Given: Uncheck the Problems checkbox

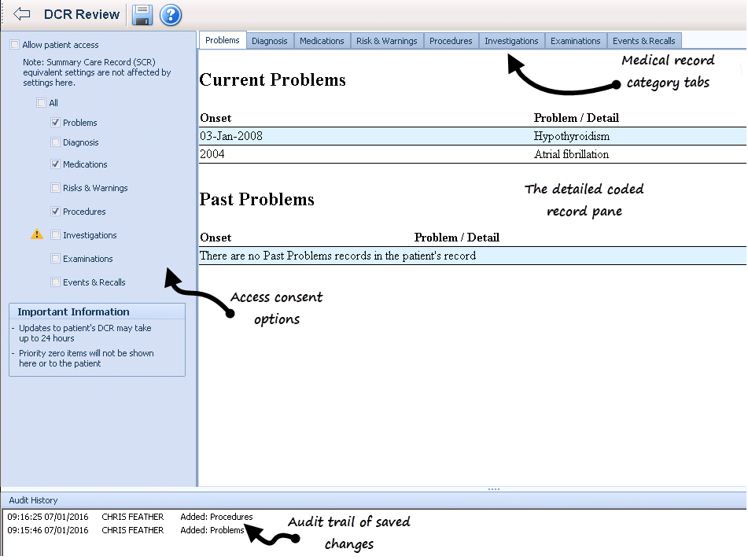Looking at the screenshot, I should 55,123.
